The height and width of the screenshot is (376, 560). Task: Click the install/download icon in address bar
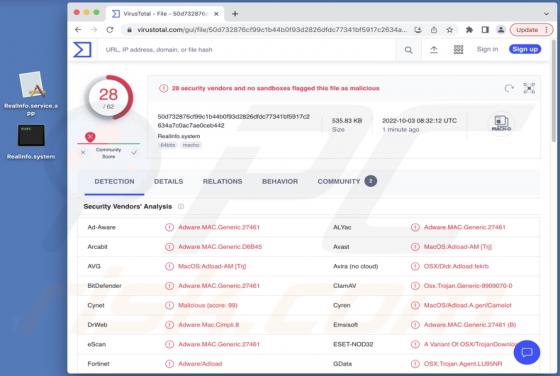tap(418, 30)
